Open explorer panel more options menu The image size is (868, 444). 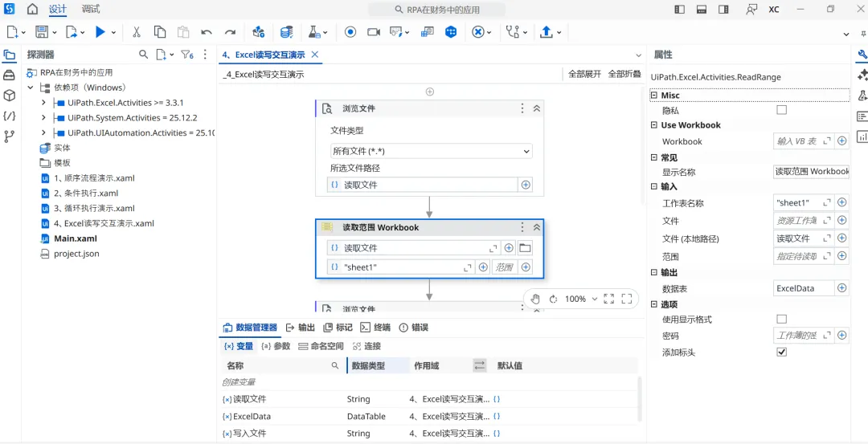[206, 54]
